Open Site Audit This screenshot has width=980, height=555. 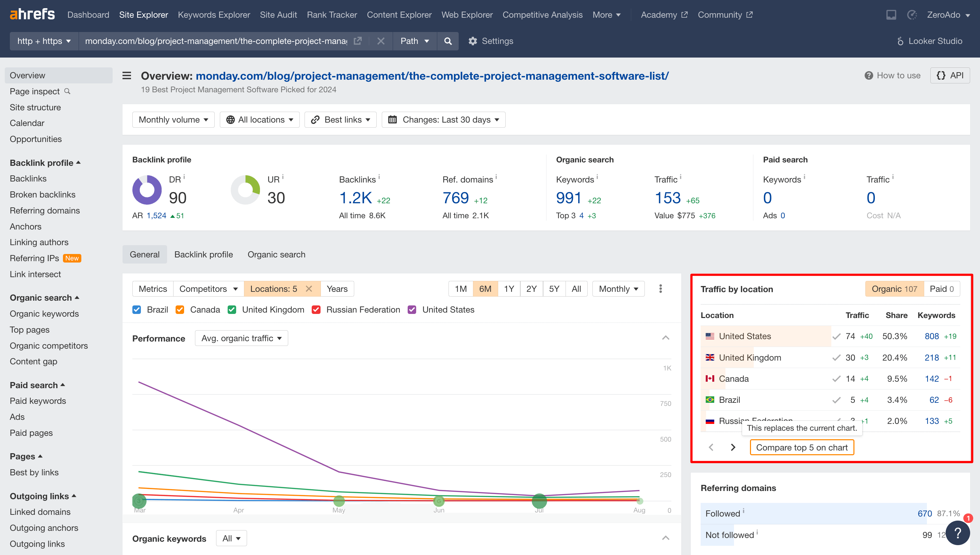[x=278, y=15]
